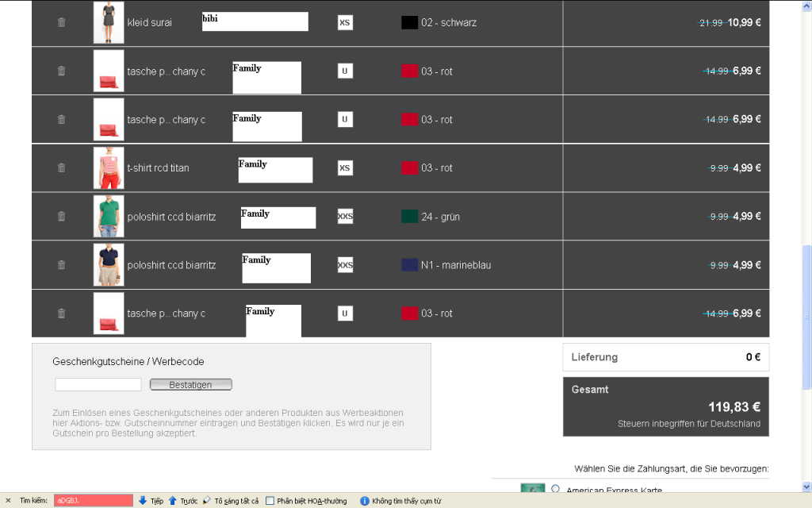
Task: Click the XS size box for kleid surai
Action: (x=345, y=22)
